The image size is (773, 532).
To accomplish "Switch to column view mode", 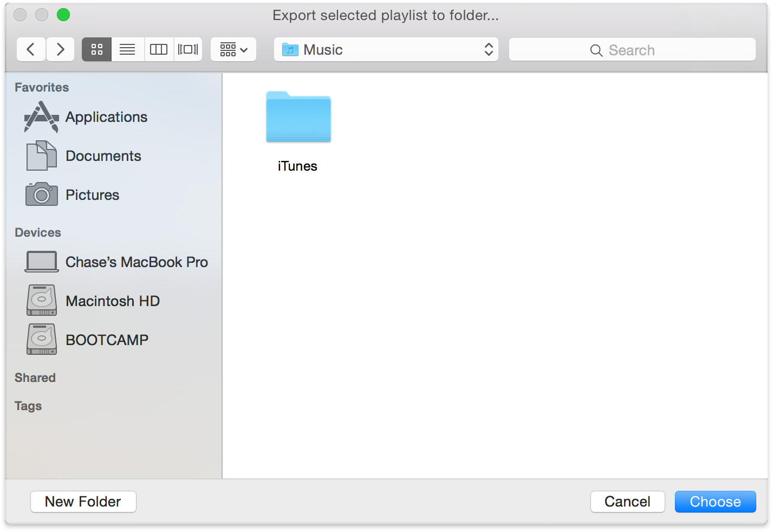I will (x=159, y=50).
